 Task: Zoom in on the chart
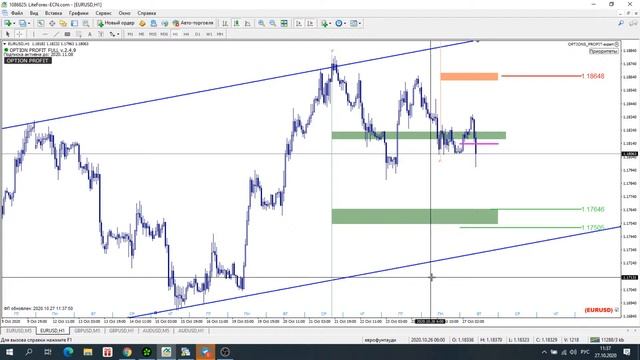[261, 24]
